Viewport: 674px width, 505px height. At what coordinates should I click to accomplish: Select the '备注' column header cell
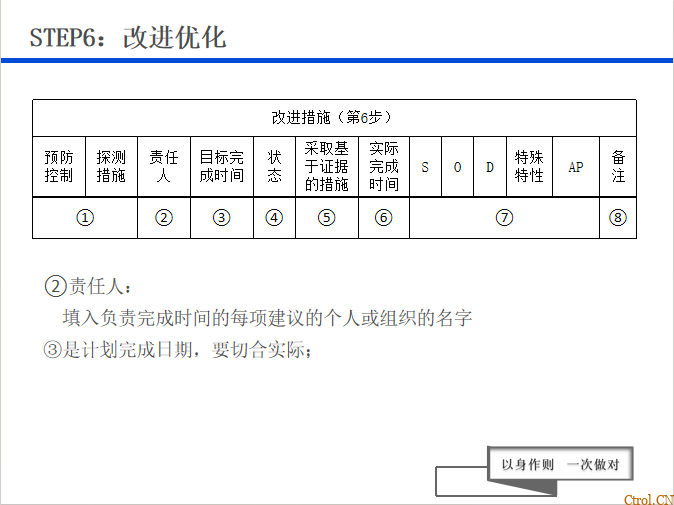click(x=618, y=167)
